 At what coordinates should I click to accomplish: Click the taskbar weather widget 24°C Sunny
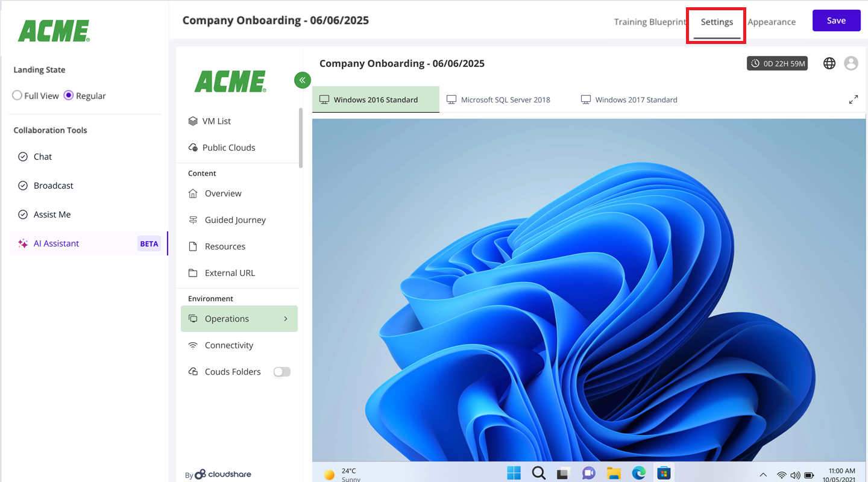(x=342, y=475)
